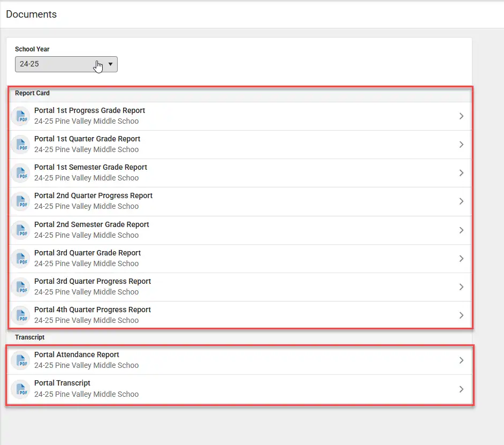Open Portal 1st Semester Grade Report
Screen dimensions: 504x445
240,172
